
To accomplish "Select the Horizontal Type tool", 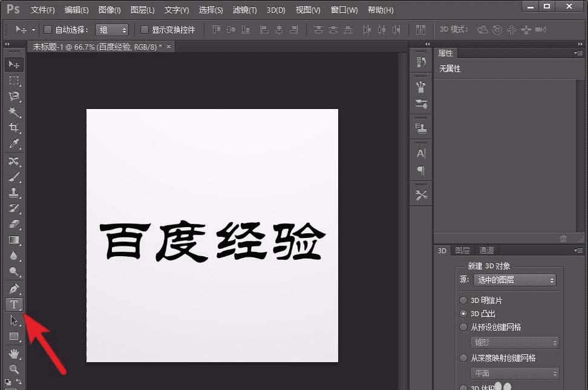I will pos(14,305).
